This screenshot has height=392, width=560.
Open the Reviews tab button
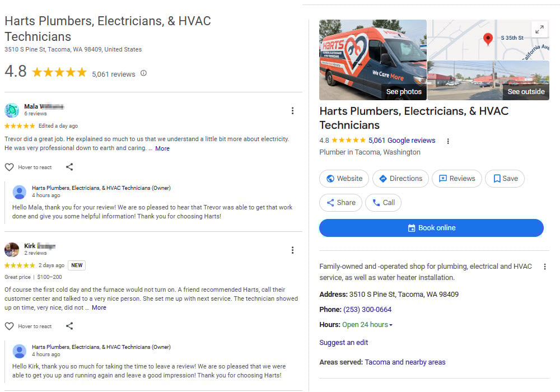click(x=457, y=179)
